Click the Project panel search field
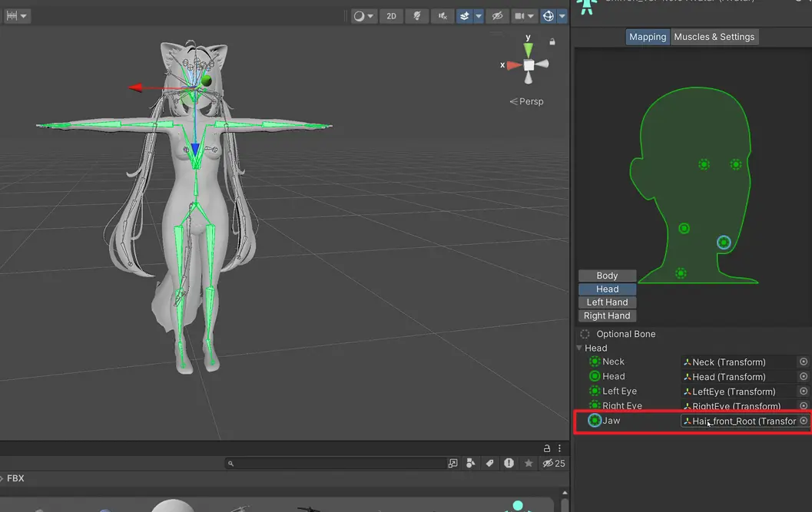Viewport: 812px width, 512px height. click(x=335, y=464)
